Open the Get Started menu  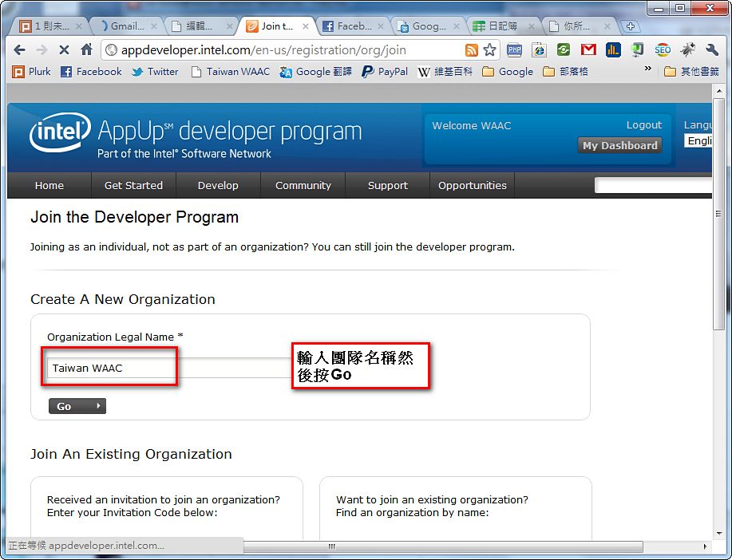pos(133,186)
